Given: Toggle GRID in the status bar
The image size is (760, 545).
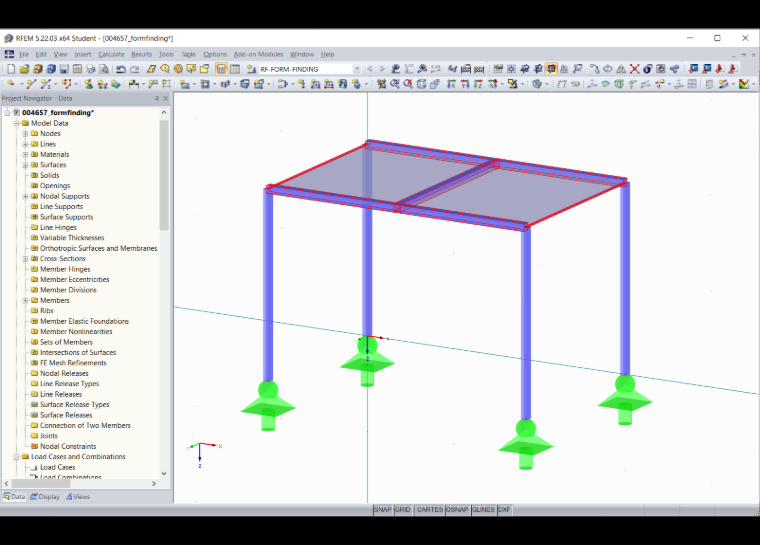Looking at the screenshot, I should click(403, 510).
